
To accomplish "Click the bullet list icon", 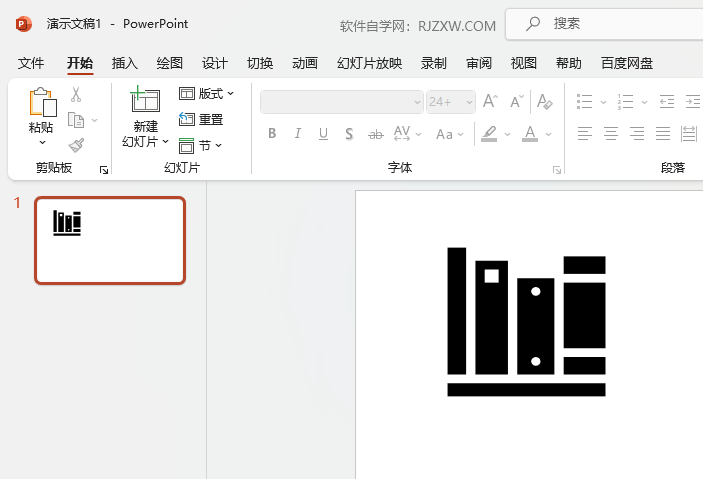I will (584, 101).
